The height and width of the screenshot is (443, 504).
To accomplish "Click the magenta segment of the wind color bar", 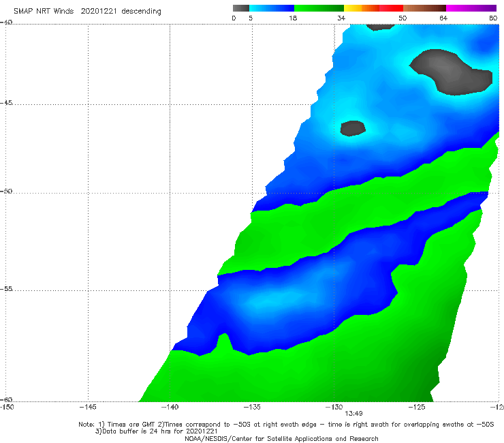I will point(471,8).
